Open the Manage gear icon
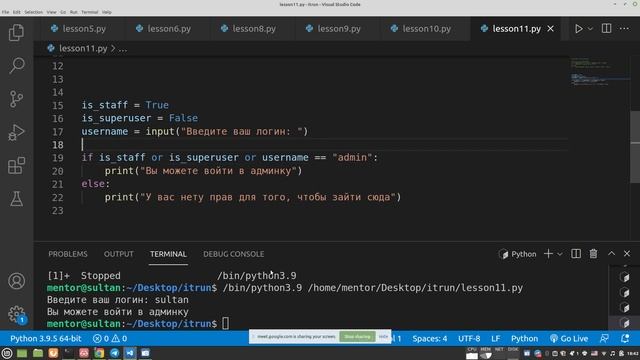Image resolution: width=640 pixels, height=360 pixels. tap(16, 314)
